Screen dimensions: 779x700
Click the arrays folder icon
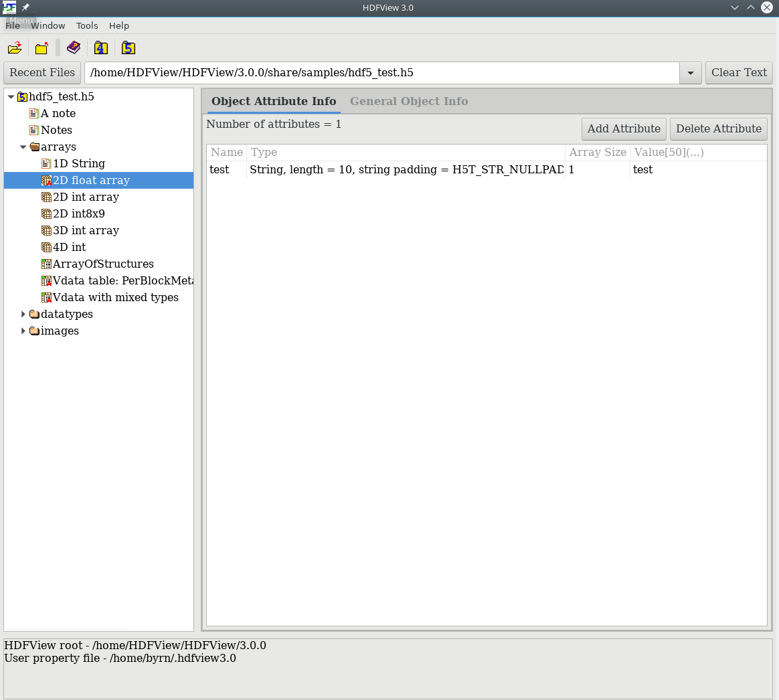point(34,147)
